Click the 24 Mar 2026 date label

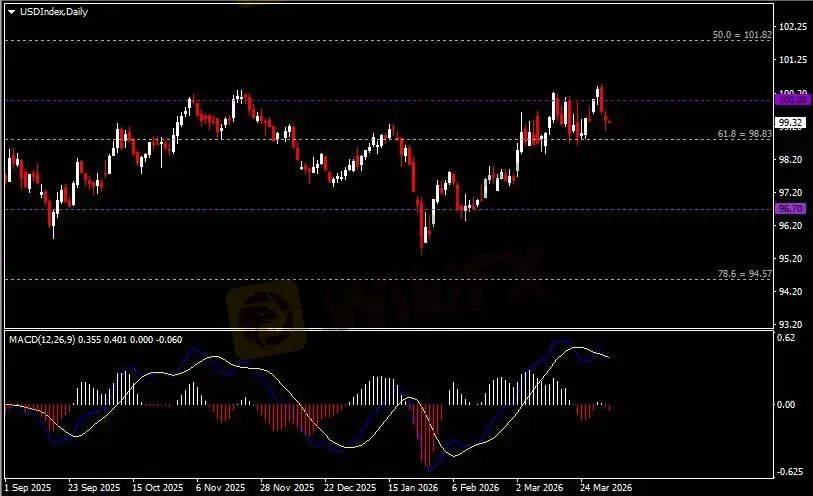pos(606,488)
